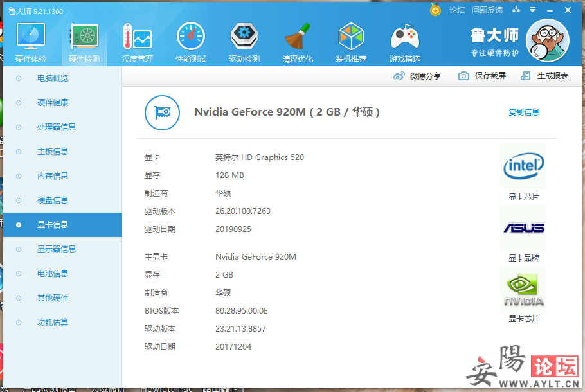This screenshot has height=392, width=585.
Task: Click the graphics card circle icon
Action: pos(162,112)
